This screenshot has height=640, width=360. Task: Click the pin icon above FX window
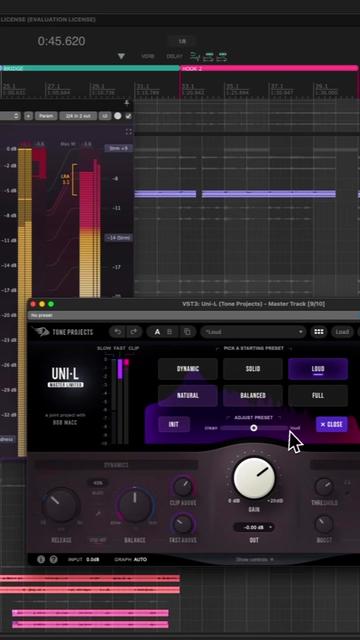tap(127, 103)
